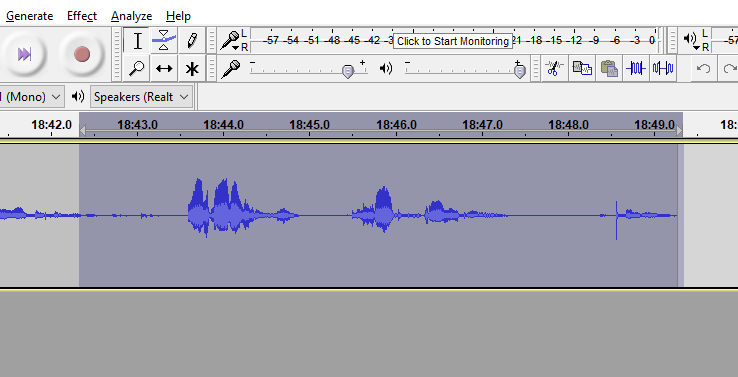Start recording with the Record button

point(82,55)
